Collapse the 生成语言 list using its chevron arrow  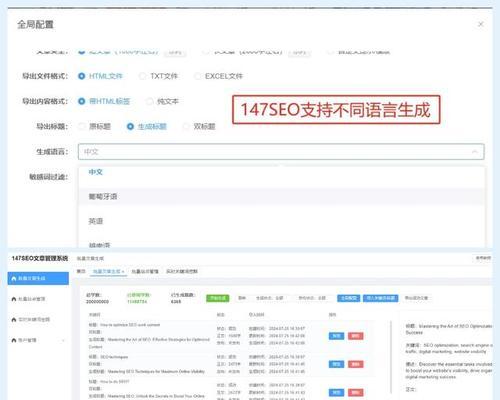click(x=474, y=152)
